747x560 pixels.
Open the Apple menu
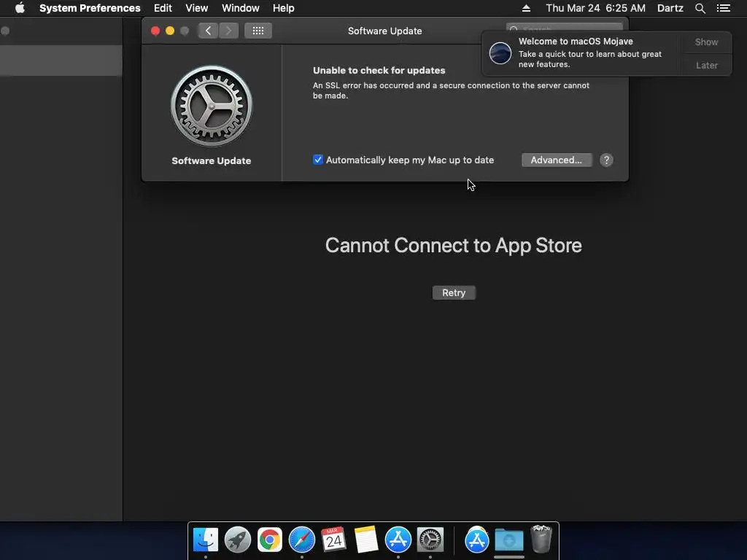20,8
